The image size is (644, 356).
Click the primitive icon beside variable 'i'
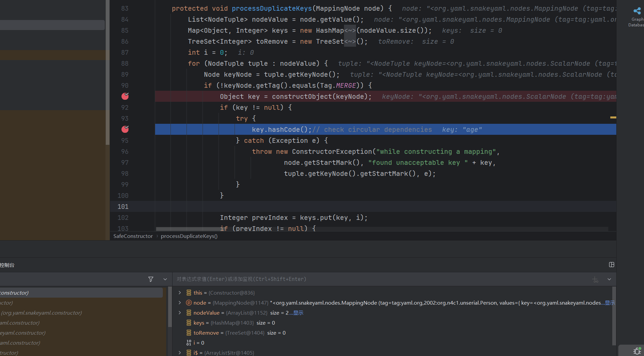click(x=189, y=343)
